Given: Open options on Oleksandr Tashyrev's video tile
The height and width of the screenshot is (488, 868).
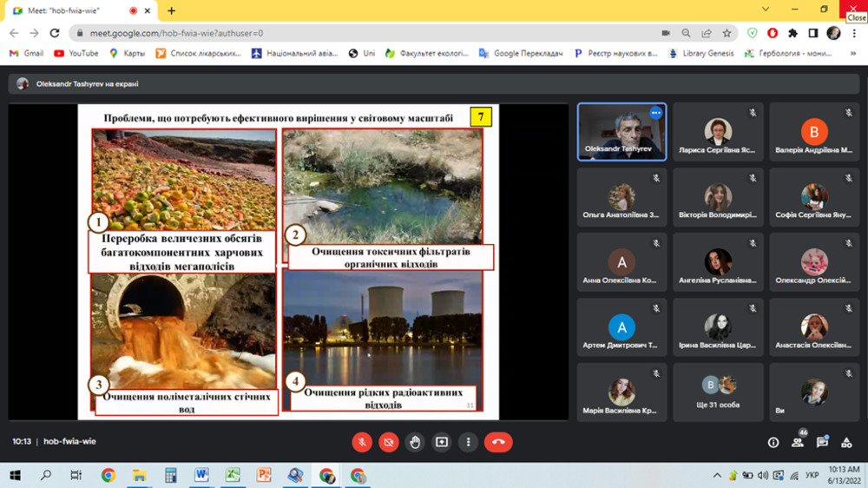Looking at the screenshot, I should [655, 113].
